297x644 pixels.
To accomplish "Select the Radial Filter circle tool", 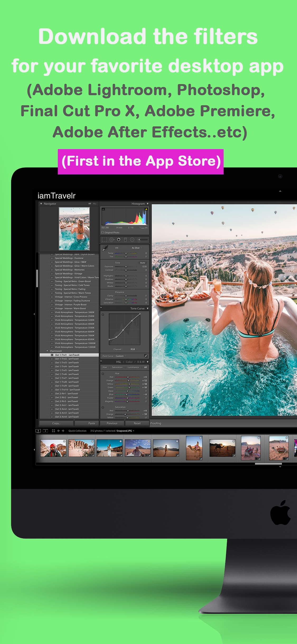I will coord(132,240).
